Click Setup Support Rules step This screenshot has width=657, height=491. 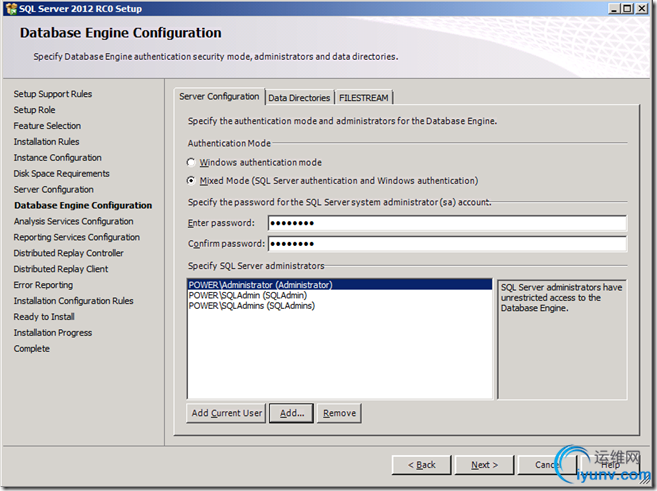[x=53, y=94]
